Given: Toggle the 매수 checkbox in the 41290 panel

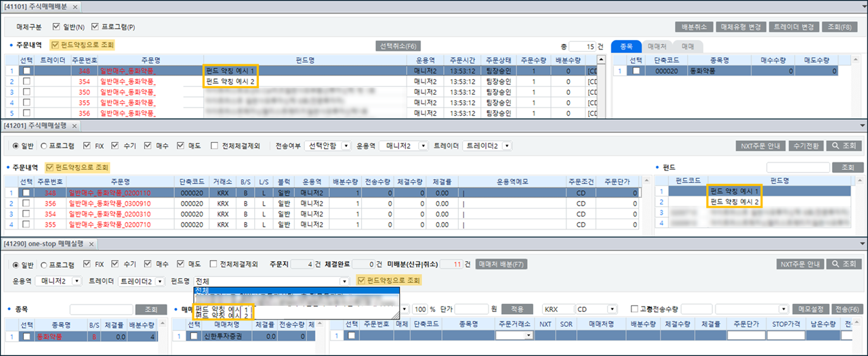Looking at the screenshot, I should [x=149, y=264].
